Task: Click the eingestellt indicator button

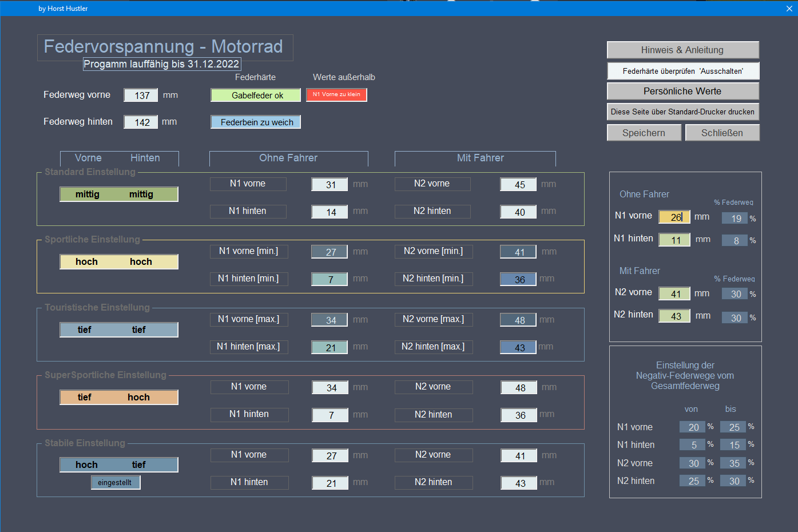Action: point(115,483)
